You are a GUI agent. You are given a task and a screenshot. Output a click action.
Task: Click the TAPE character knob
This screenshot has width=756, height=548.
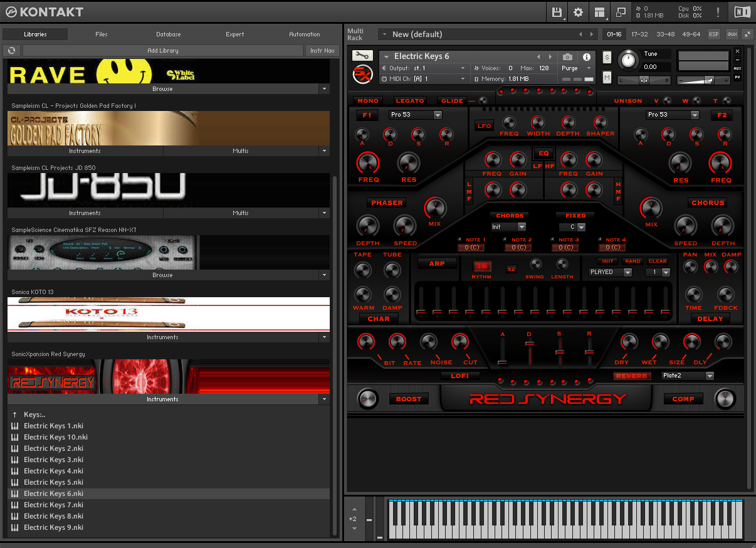tap(362, 270)
